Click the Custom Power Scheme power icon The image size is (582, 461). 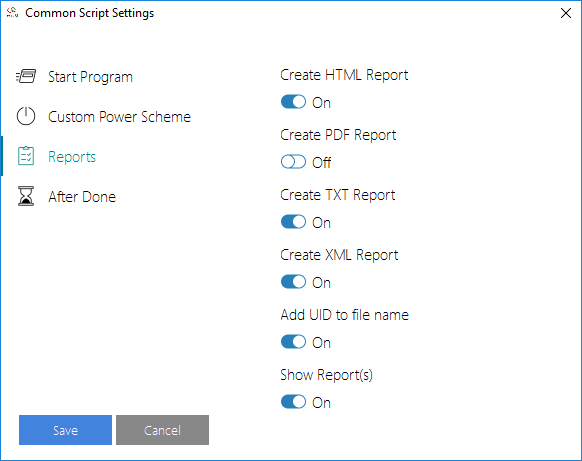(x=26, y=116)
